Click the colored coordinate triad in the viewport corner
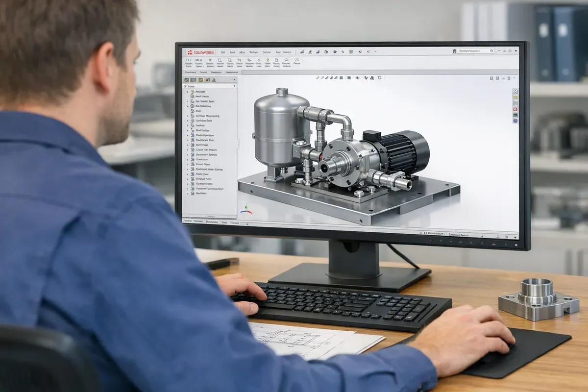 click(246, 210)
